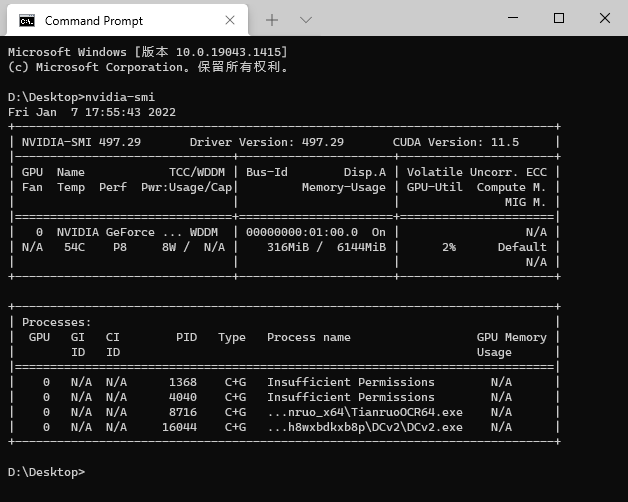Click Driver Version: 497.29 text
The height and width of the screenshot is (502, 628).
(267, 142)
